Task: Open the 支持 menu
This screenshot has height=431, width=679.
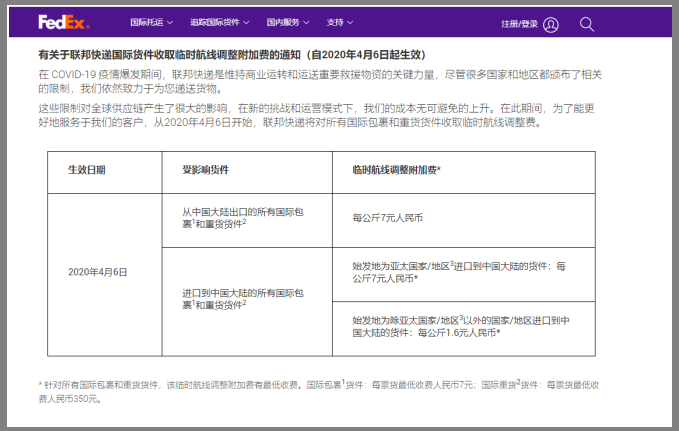Action: pyautogui.click(x=335, y=22)
